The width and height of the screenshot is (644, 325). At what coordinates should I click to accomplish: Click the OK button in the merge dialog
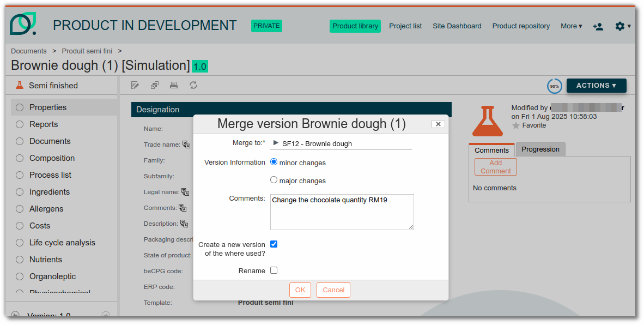tap(300, 290)
